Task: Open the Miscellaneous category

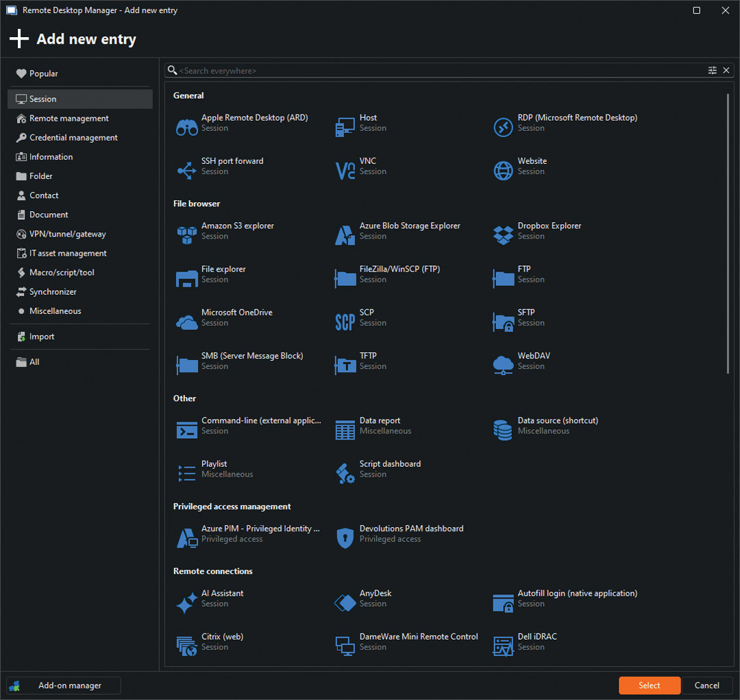Action: tap(80, 311)
